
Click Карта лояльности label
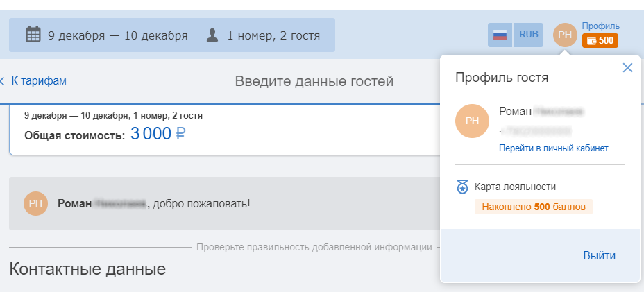tap(515, 187)
